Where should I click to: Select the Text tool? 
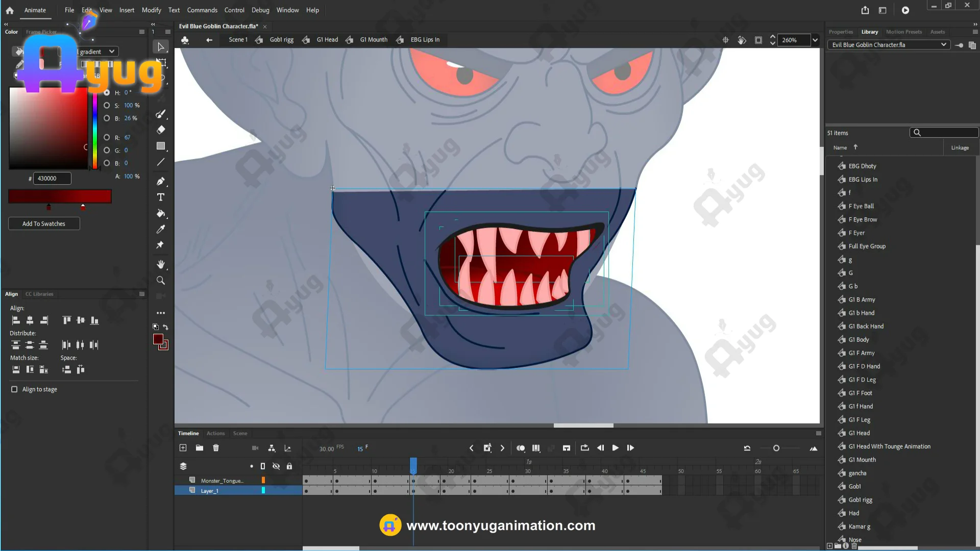coord(161,197)
